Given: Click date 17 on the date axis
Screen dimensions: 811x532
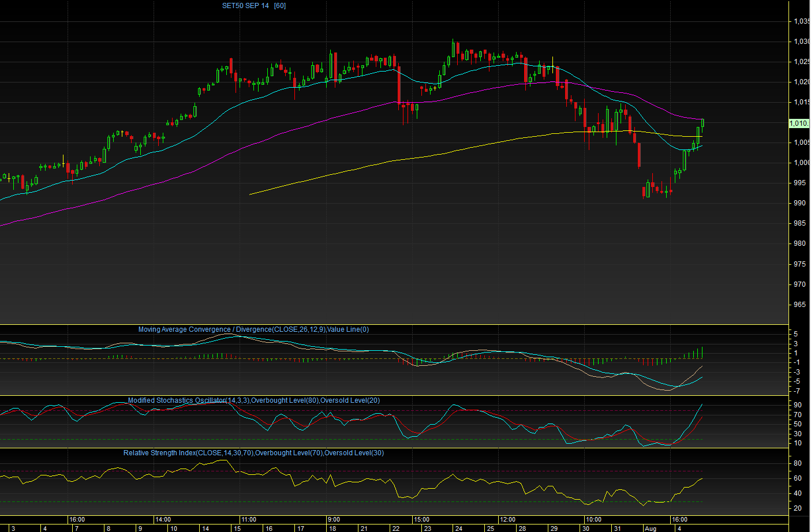Looking at the screenshot, I should tap(301, 529).
